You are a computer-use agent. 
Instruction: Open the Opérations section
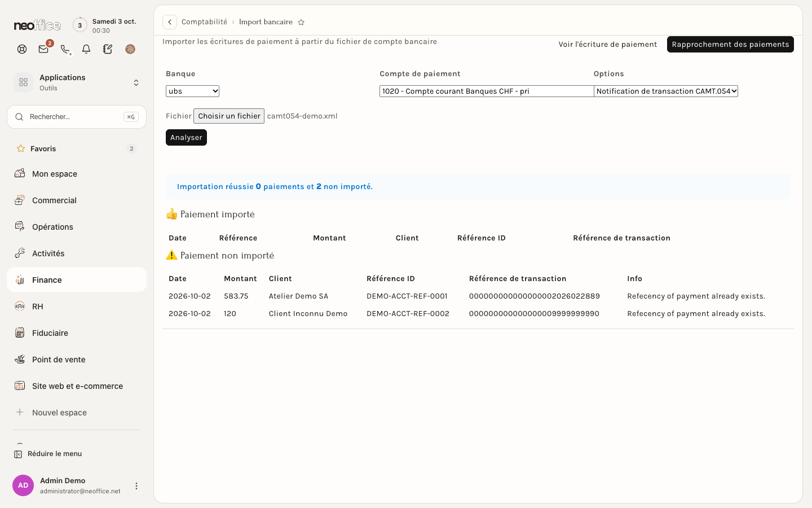point(77,227)
